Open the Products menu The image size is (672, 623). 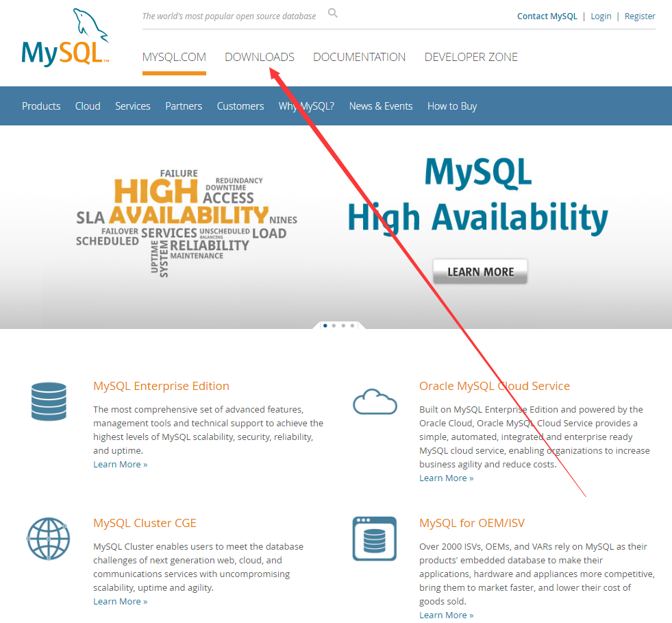click(x=41, y=106)
